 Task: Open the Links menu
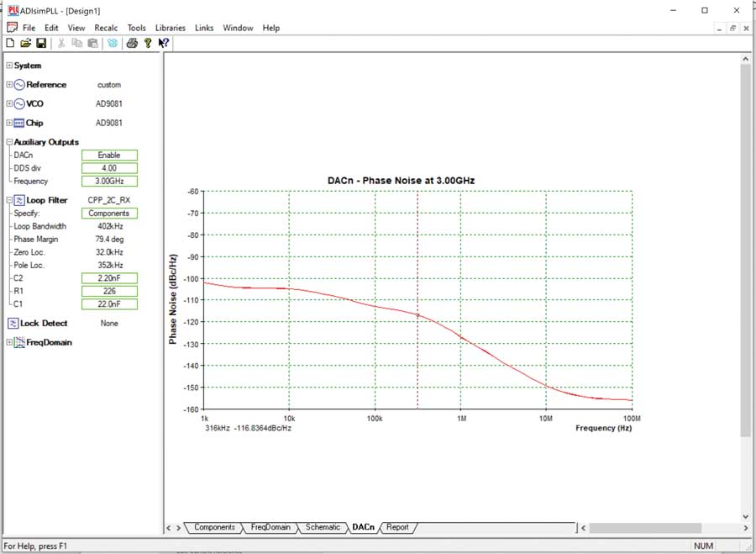tap(204, 28)
